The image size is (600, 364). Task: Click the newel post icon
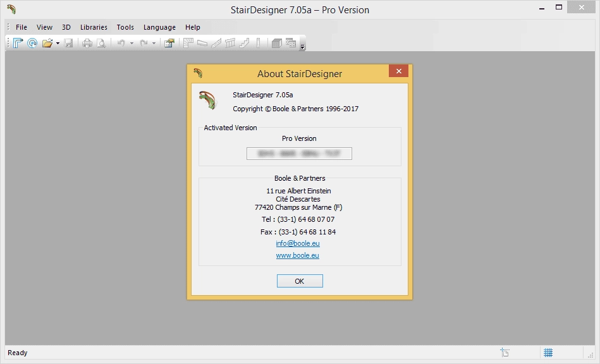pyautogui.click(x=259, y=43)
